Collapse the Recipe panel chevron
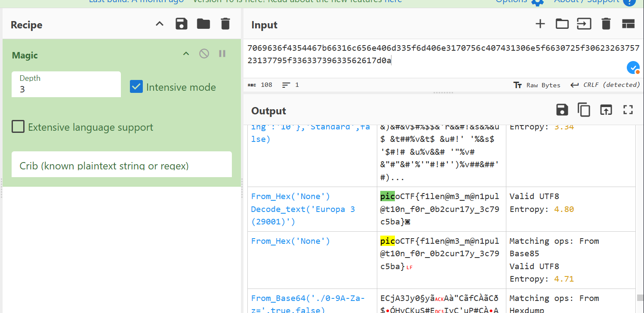 tap(160, 24)
